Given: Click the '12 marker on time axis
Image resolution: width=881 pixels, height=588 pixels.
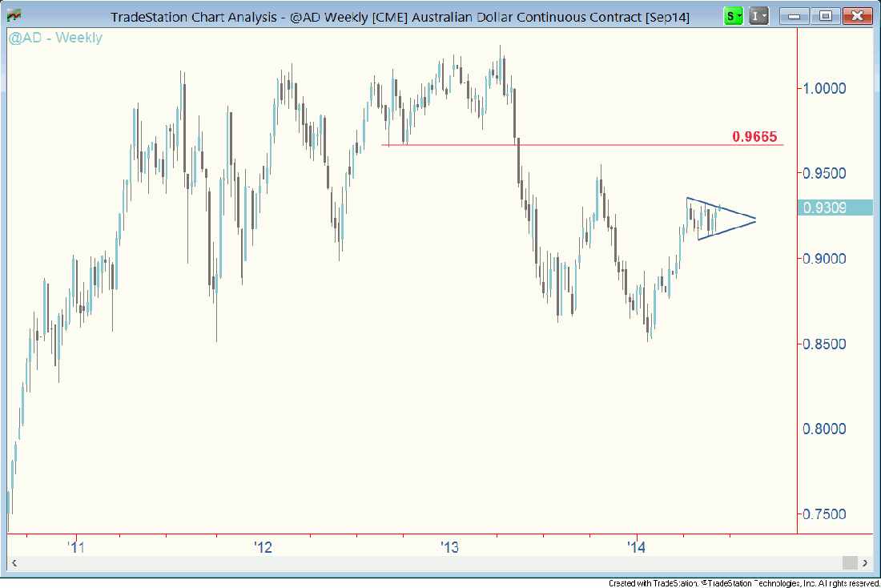Looking at the screenshot, I should [263, 548].
